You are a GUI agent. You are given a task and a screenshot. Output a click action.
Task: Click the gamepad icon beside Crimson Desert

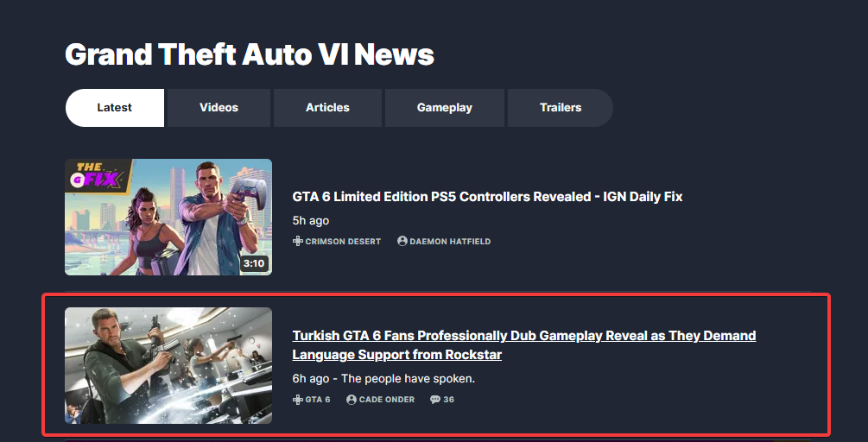click(x=298, y=241)
